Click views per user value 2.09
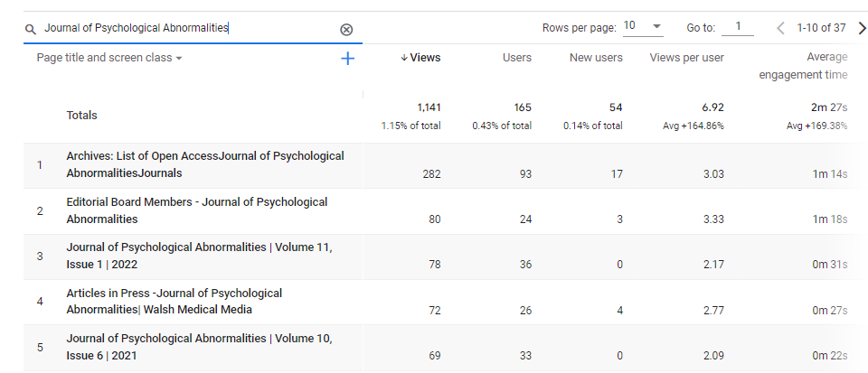This screenshot has width=868, height=373. 714,356
